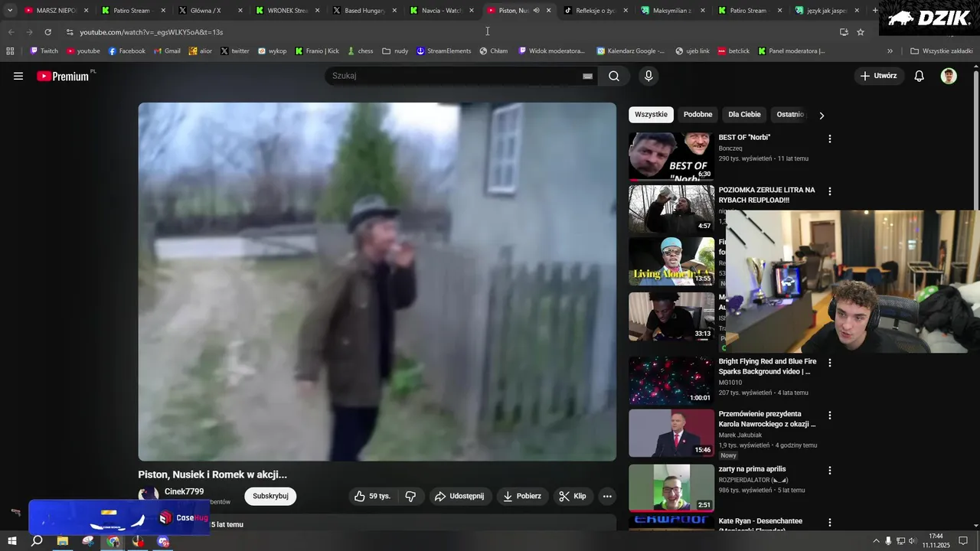980x551 pixels.
Task: Open the menu for zarty na prima aprilis
Action: tap(829, 471)
